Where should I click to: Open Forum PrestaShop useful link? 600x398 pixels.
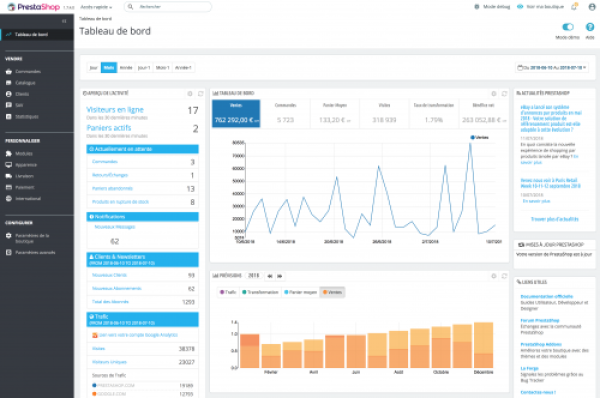pyautogui.click(x=540, y=320)
